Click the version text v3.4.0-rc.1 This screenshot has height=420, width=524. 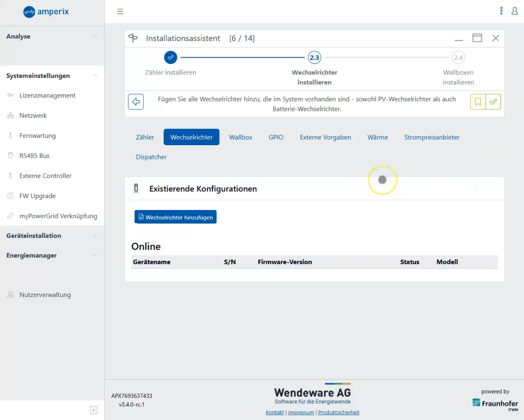click(132, 404)
